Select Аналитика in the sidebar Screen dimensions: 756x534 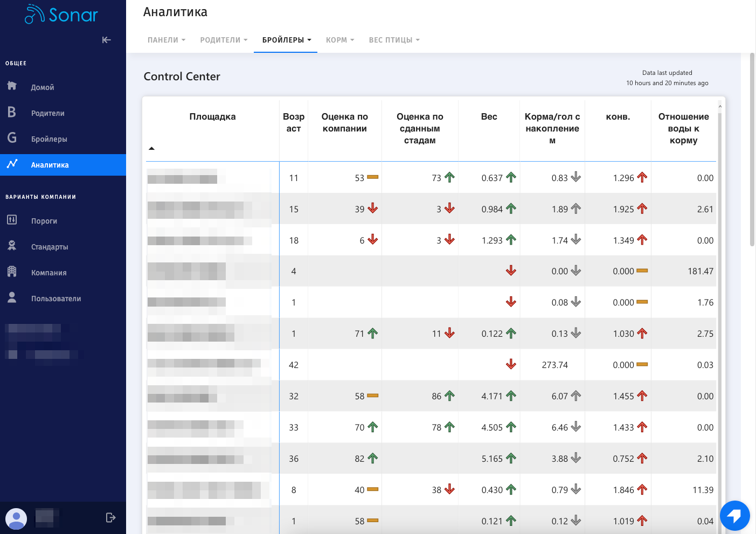pos(63,165)
